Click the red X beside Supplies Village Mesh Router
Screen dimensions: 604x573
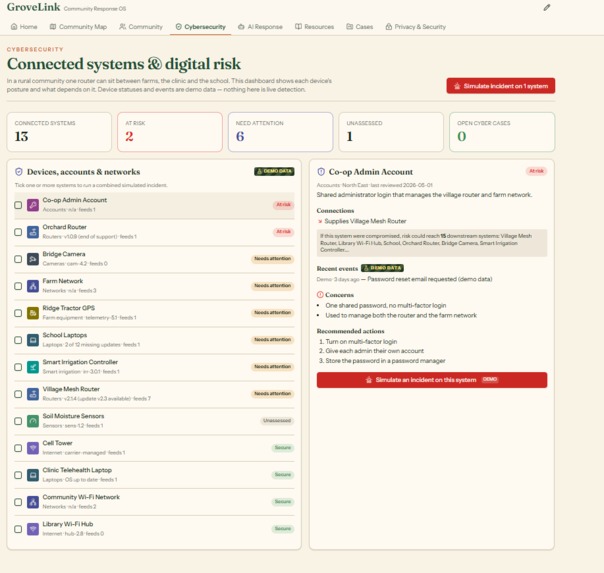pos(320,221)
